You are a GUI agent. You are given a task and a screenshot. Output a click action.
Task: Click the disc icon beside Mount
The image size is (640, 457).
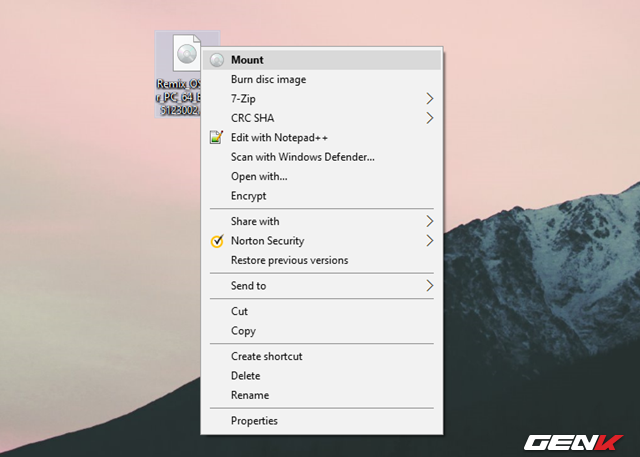(x=217, y=60)
